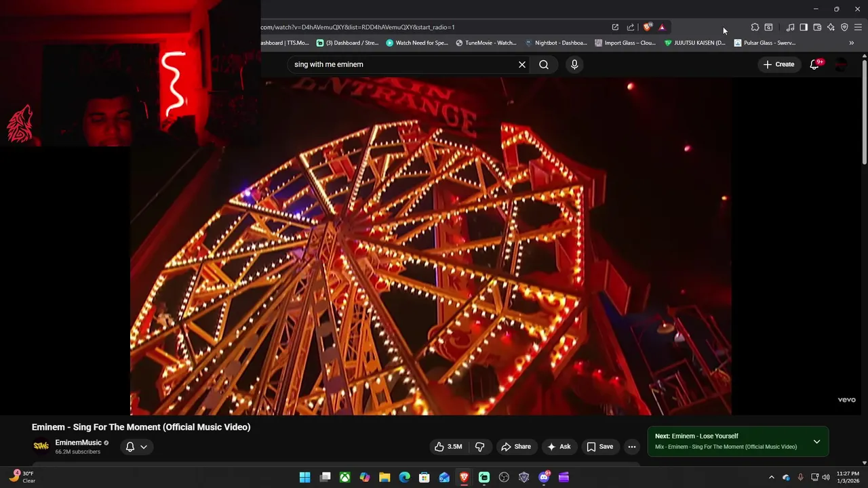Save the video to a playlist
The width and height of the screenshot is (868, 488).
(x=599, y=447)
